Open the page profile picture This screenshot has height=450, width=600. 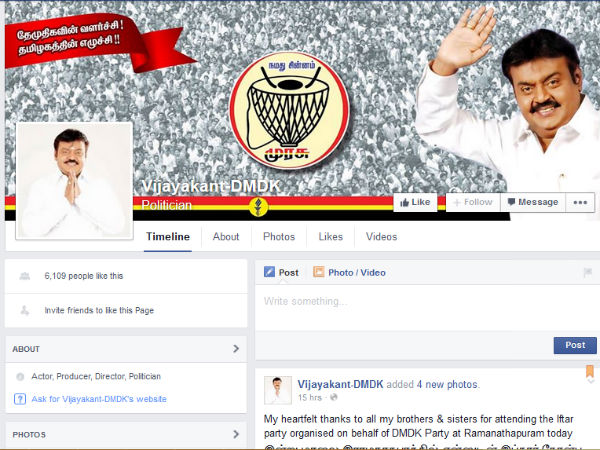click(75, 181)
